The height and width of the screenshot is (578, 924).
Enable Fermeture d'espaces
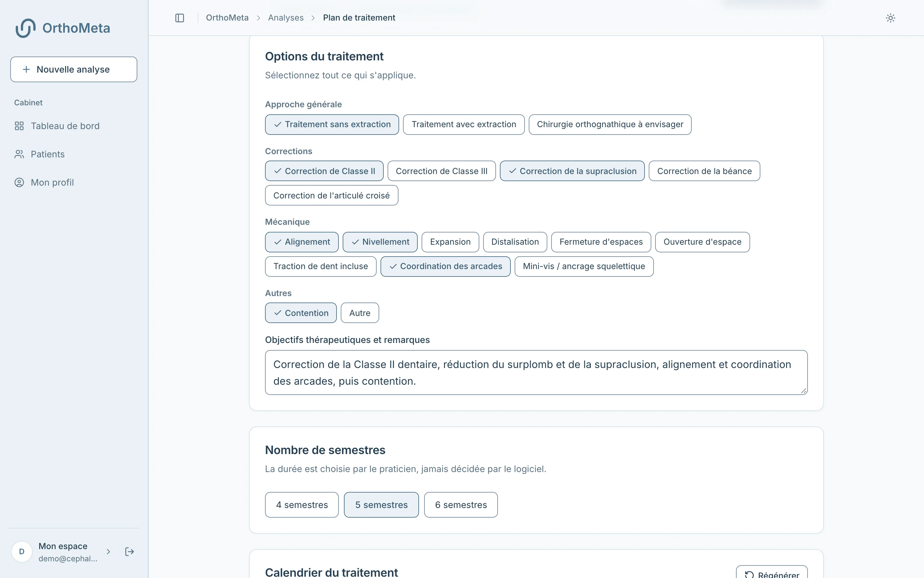point(601,242)
